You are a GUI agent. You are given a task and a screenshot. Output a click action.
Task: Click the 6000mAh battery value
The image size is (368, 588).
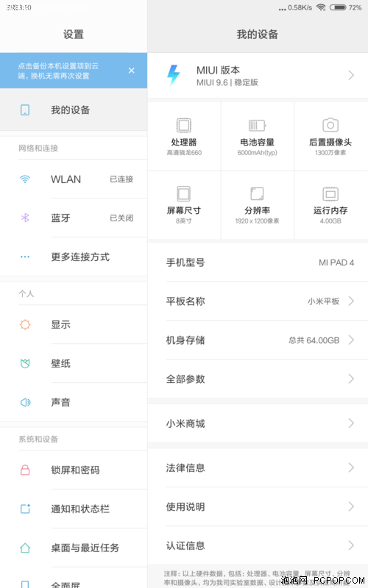(x=257, y=153)
